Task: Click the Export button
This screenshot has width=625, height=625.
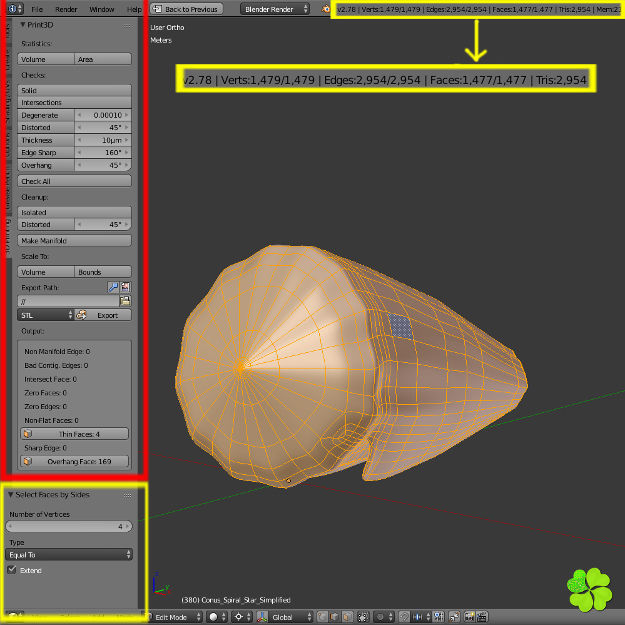Action: 103,315
